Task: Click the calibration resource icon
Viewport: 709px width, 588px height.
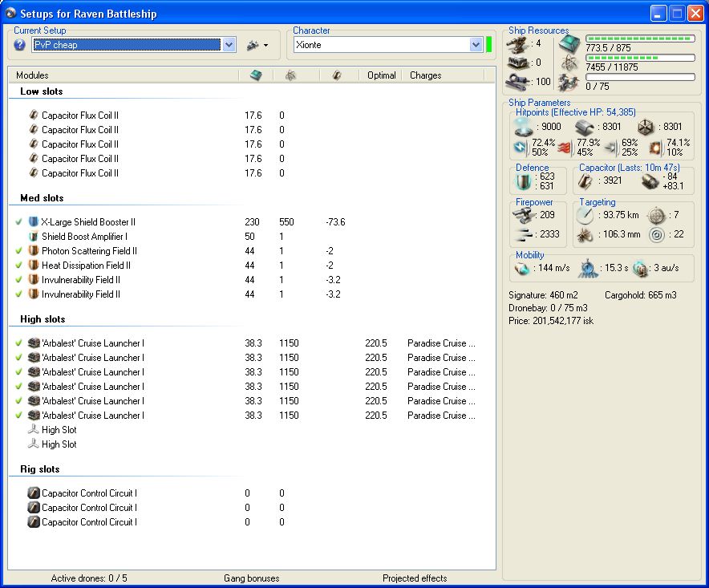Action: [517, 81]
